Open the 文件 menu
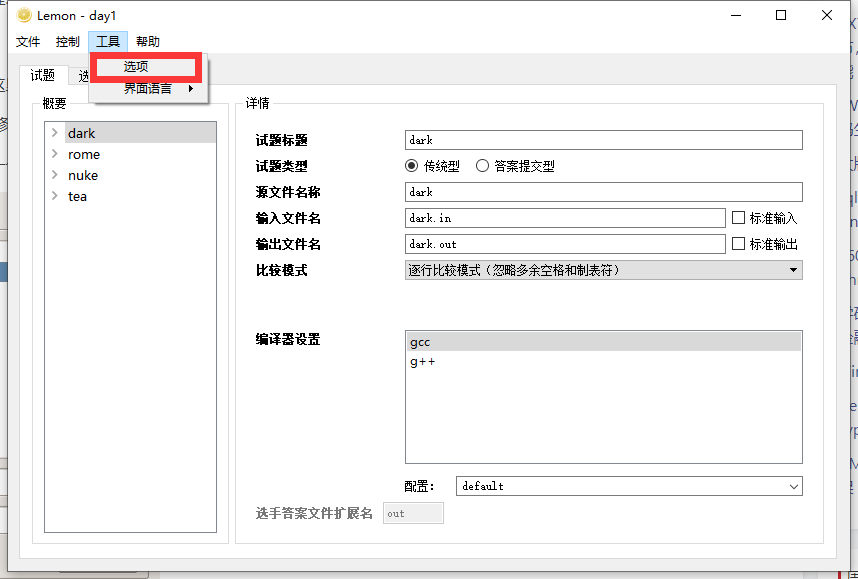 coord(28,42)
